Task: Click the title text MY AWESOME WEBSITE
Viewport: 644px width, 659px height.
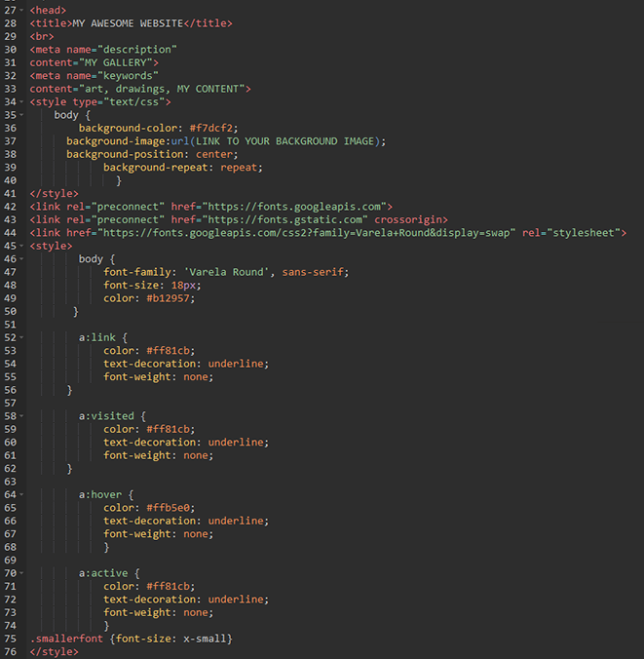Action: [128, 23]
